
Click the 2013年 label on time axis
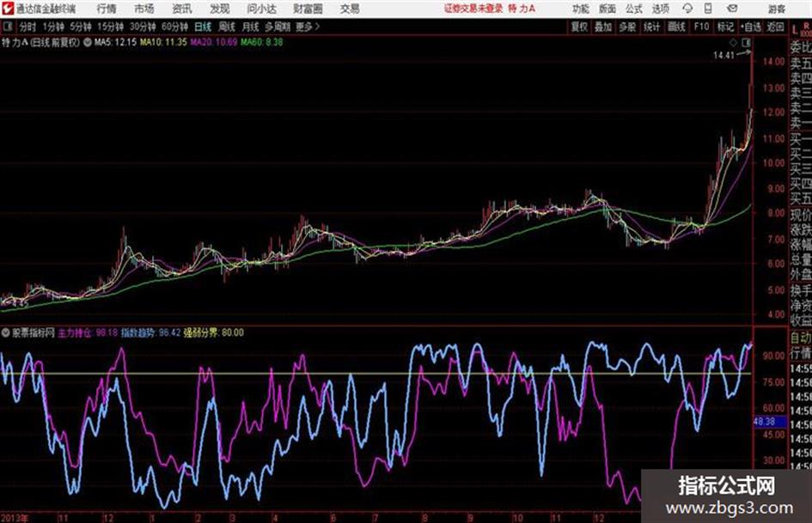point(15,518)
